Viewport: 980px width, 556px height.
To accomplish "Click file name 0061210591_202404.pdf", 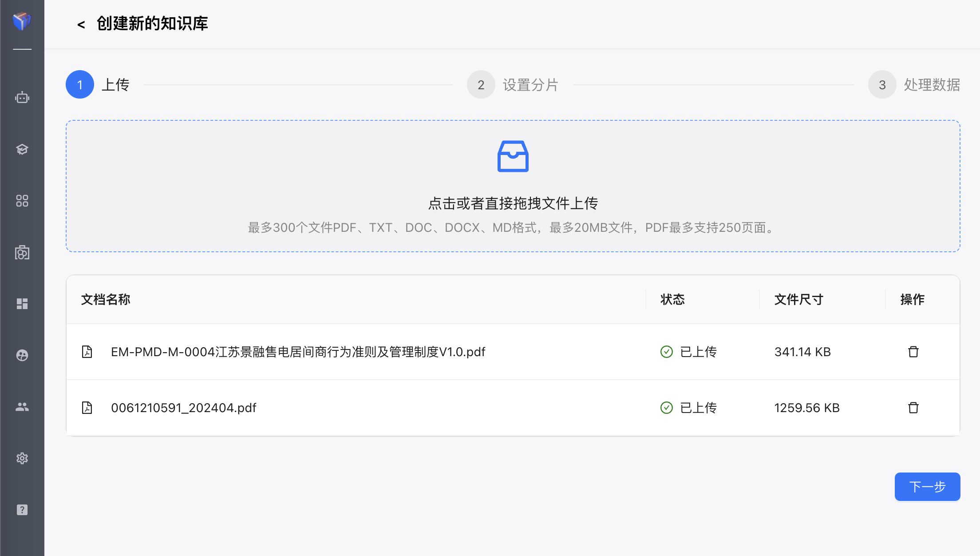I will [x=184, y=408].
